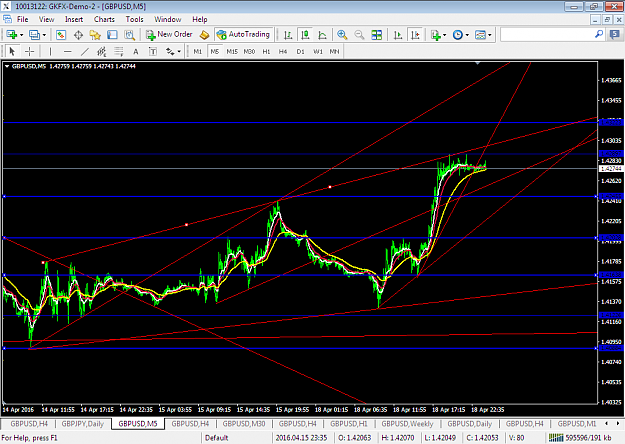Select the Trendline drawing tool
This screenshot has width=625, height=444.
click(85, 51)
